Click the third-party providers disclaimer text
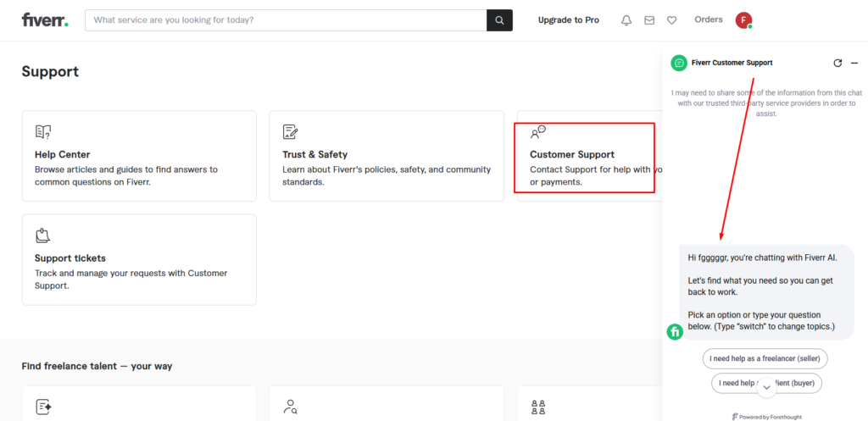868x421 pixels. coord(766,103)
